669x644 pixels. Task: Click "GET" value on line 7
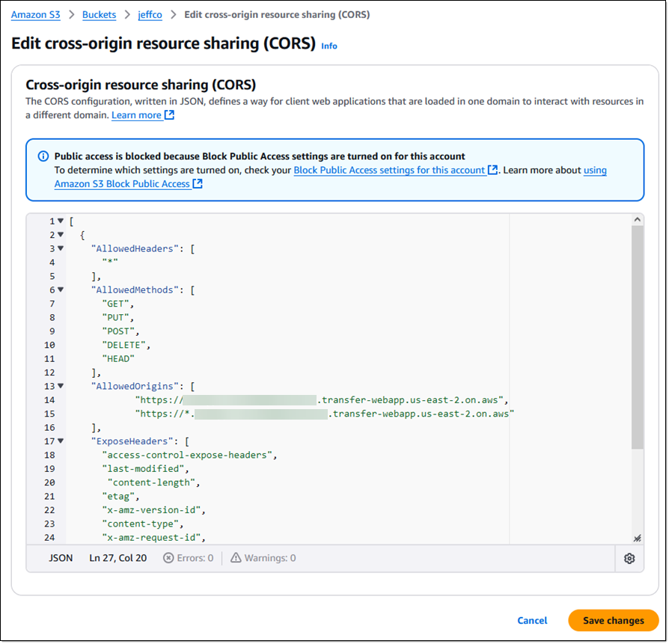point(116,304)
